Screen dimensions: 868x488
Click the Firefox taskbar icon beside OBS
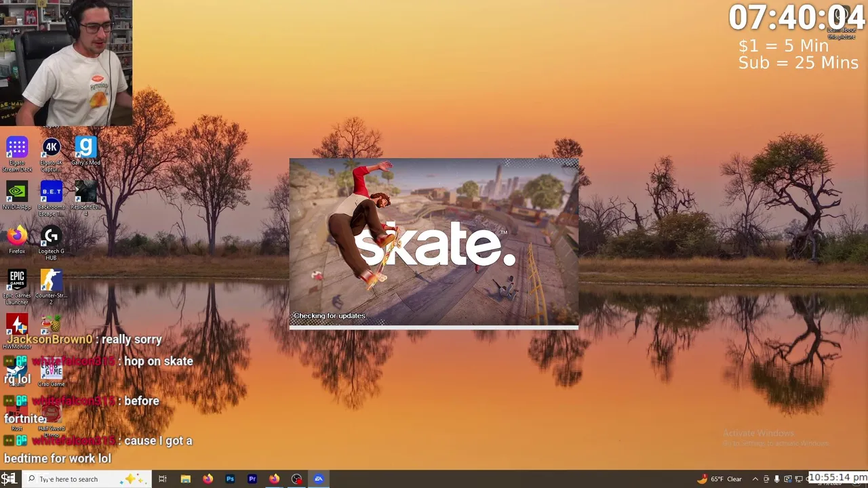tap(274, 479)
